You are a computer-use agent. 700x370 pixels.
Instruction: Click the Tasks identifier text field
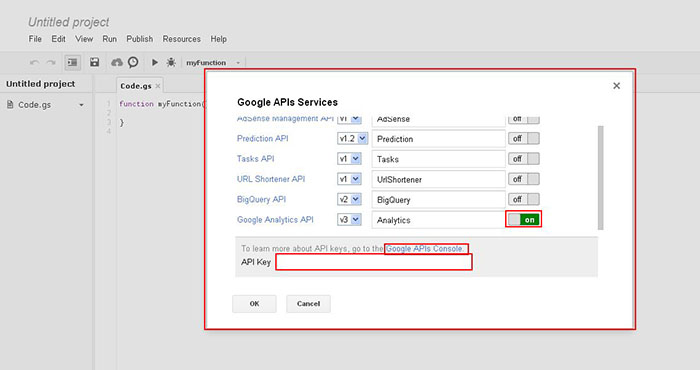(438, 159)
